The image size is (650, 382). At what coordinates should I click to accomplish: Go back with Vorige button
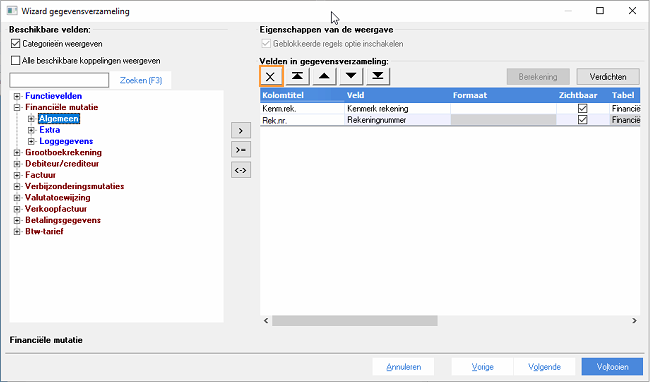coord(483,367)
